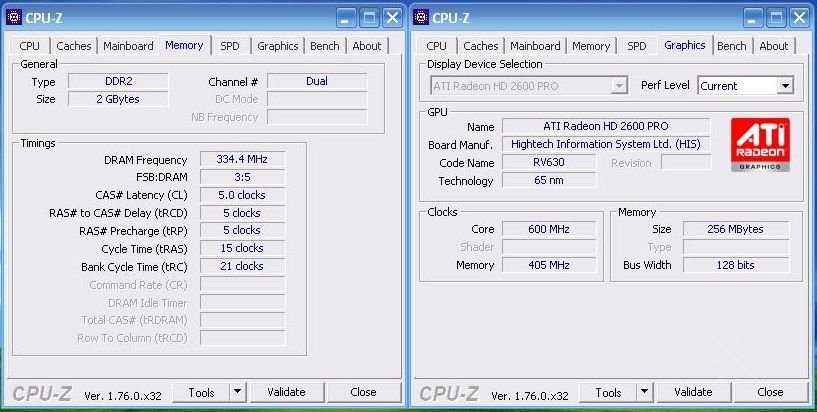Click Validate button in left window
This screenshot has height=412, width=817.
287,392
